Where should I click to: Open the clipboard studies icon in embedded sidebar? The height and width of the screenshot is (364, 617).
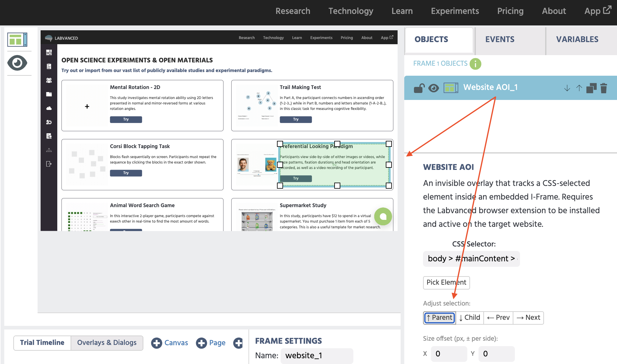(49, 66)
